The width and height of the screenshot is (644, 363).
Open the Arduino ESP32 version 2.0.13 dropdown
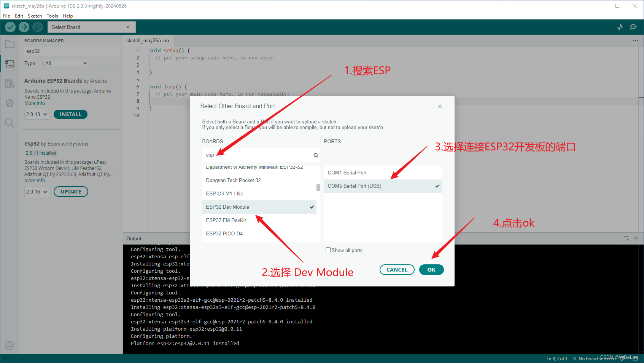pos(37,114)
